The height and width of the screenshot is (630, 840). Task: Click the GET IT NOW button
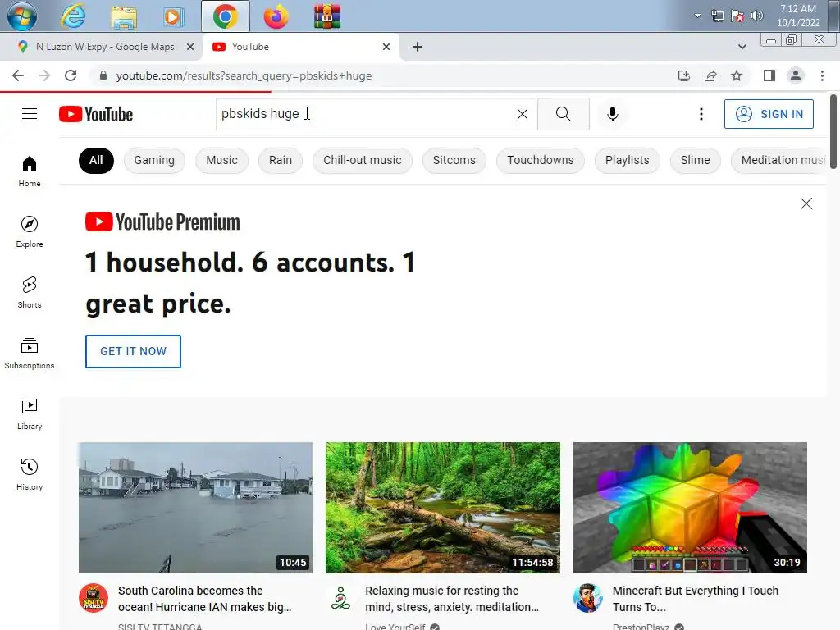coord(133,351)
